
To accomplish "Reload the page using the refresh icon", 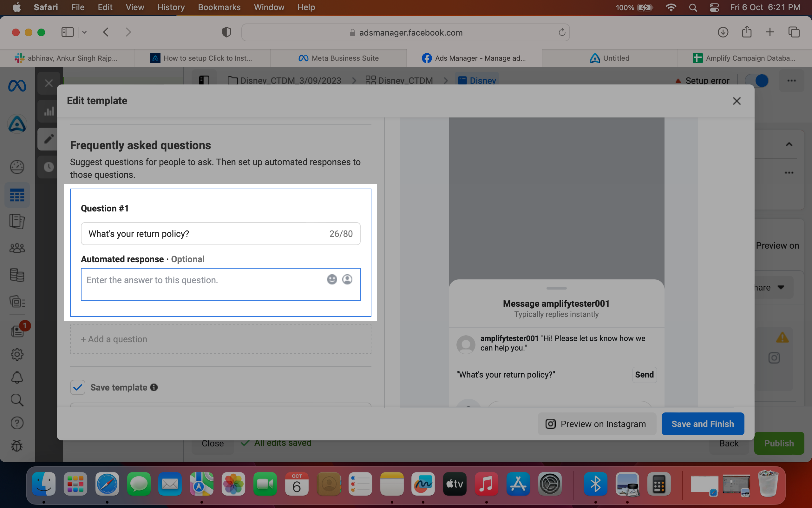I will pyautogui.click(x=562, y=32).
